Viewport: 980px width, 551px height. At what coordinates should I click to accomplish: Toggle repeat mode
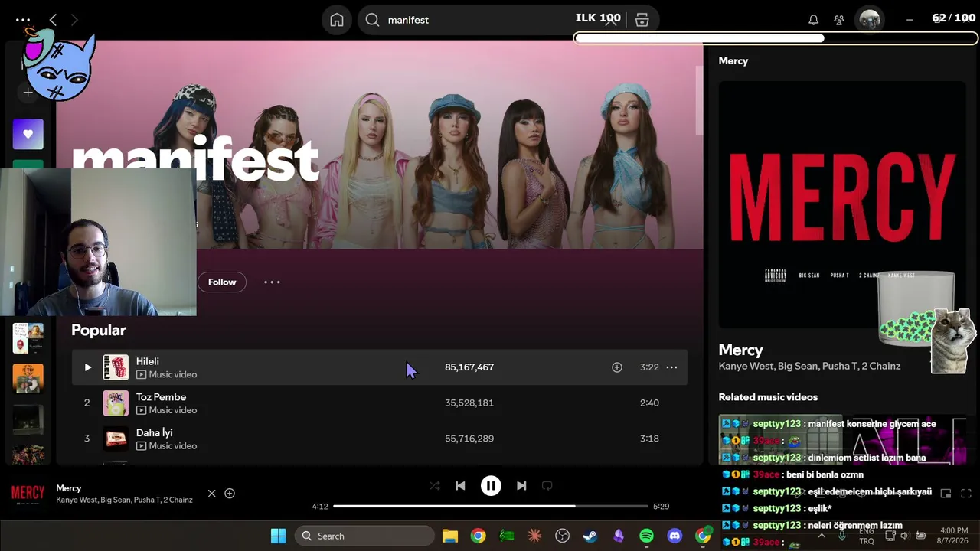point(547,485)
